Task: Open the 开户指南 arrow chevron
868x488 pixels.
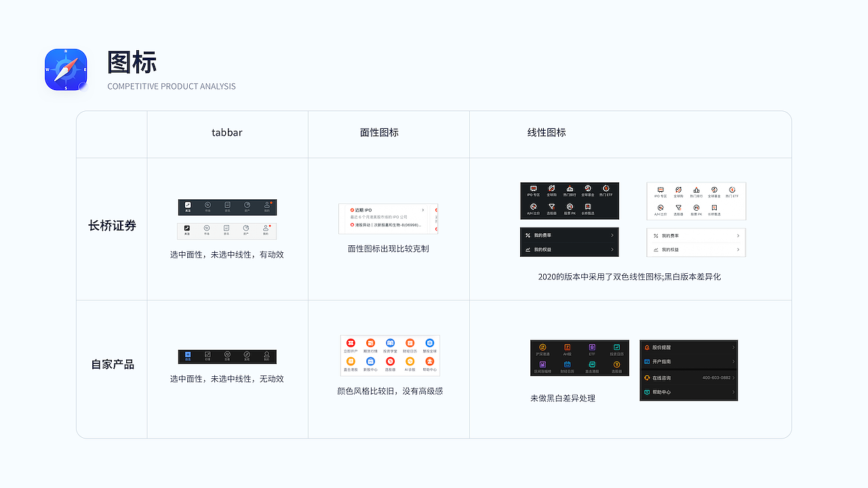Action: click(x=733, y=361)
